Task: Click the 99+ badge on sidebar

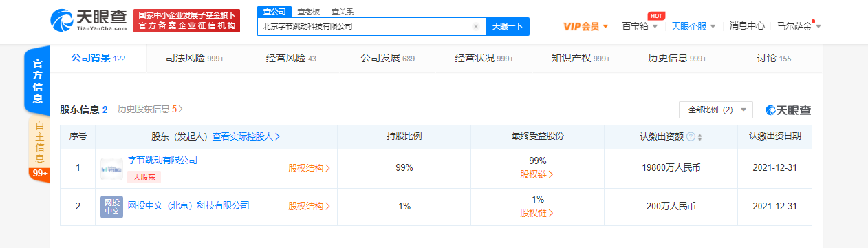Action: click(x=39, y=173)
